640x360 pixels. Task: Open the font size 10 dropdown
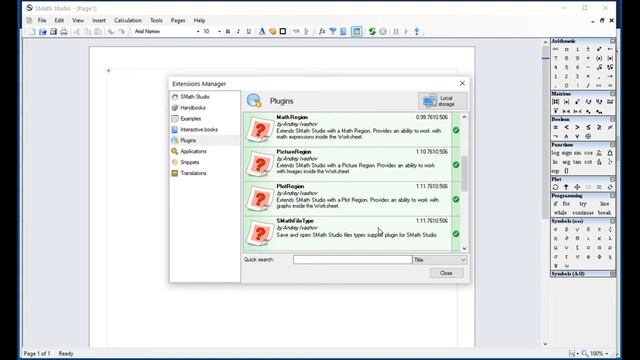[x=219, y=31]
